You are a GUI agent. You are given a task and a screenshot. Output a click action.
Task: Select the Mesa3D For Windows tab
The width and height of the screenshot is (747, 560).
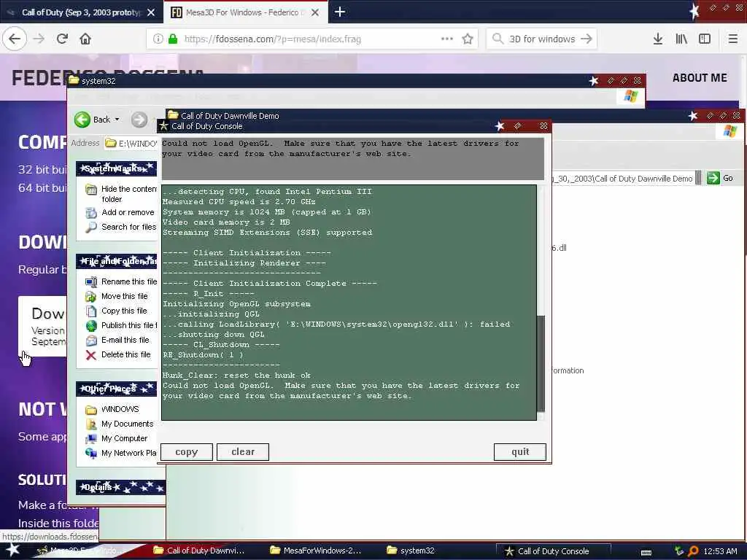pos(246,12)
